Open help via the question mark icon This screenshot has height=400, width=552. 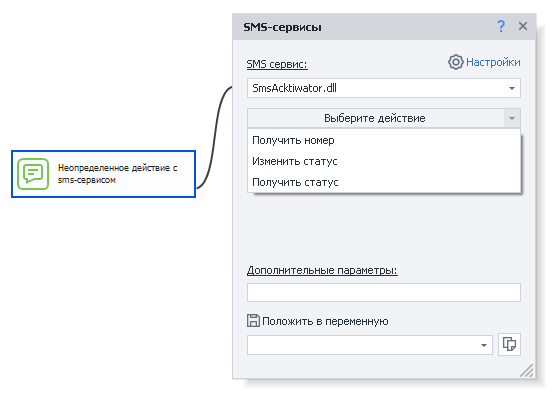(501, 26)
